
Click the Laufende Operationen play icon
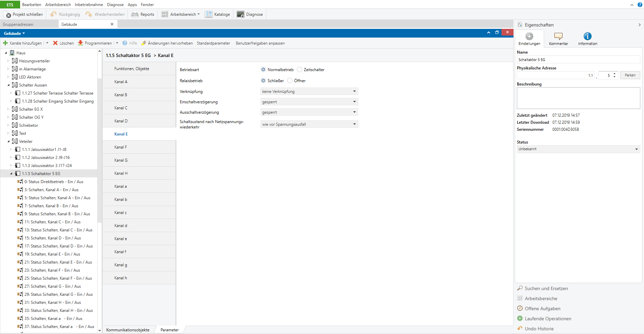pos(520,319)
